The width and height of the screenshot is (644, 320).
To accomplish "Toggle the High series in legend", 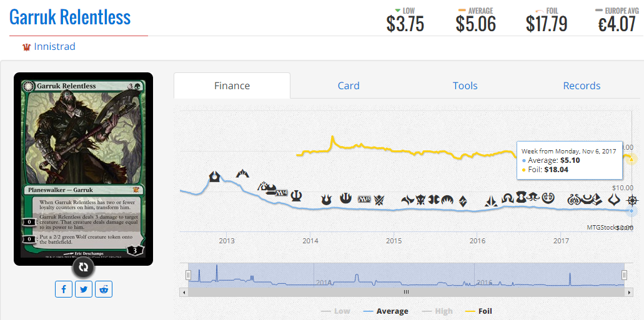I will point(438,311).
